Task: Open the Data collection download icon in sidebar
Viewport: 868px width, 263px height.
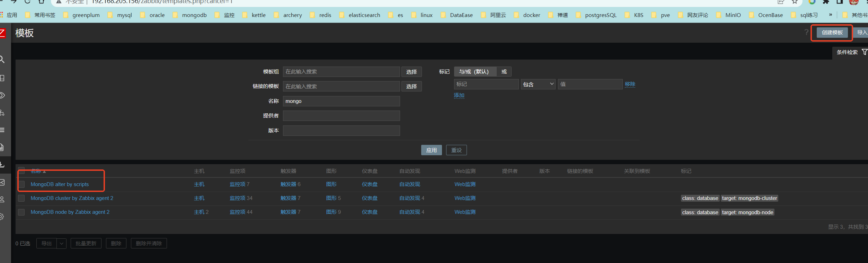Action: 2,165
